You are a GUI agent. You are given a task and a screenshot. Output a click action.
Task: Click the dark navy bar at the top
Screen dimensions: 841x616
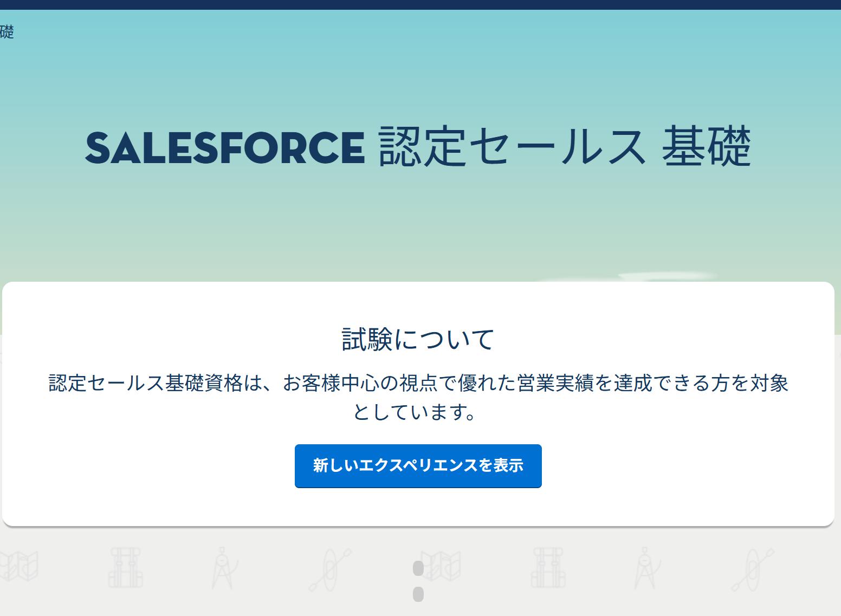tap(420, 4)
